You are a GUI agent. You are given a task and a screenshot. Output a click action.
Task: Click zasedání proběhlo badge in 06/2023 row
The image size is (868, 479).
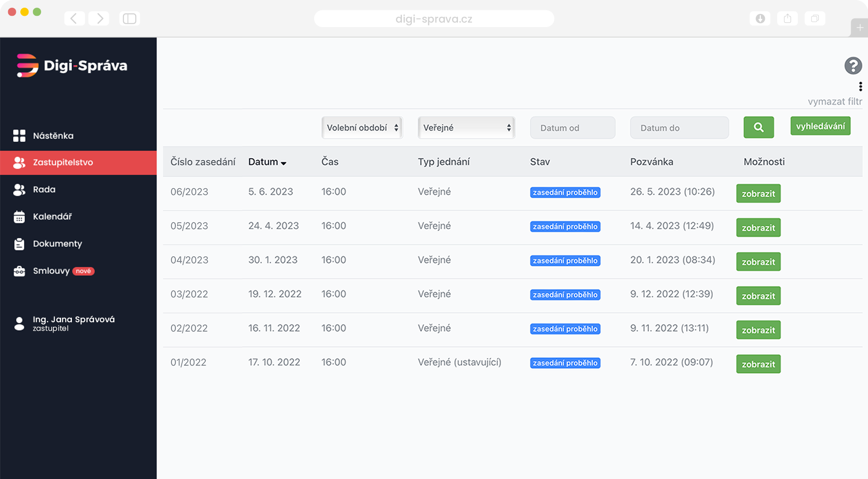pos(565,193)
